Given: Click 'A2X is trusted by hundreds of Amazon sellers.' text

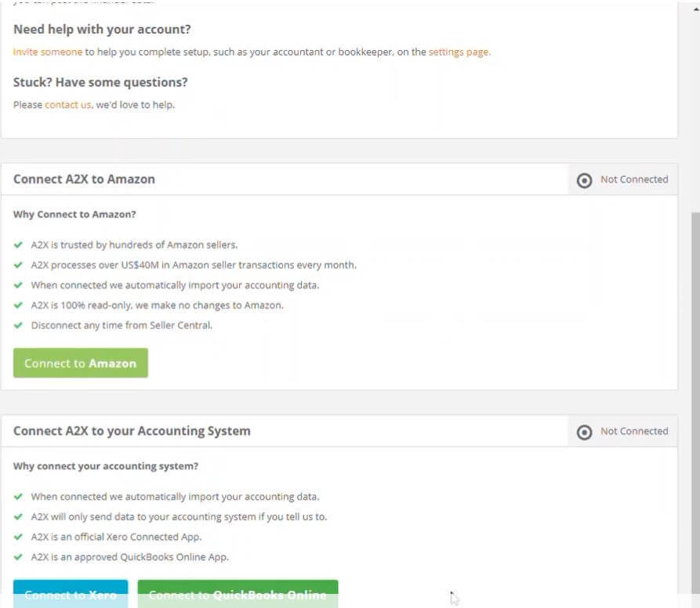Looking at the screenshot, I should point(134,245).
